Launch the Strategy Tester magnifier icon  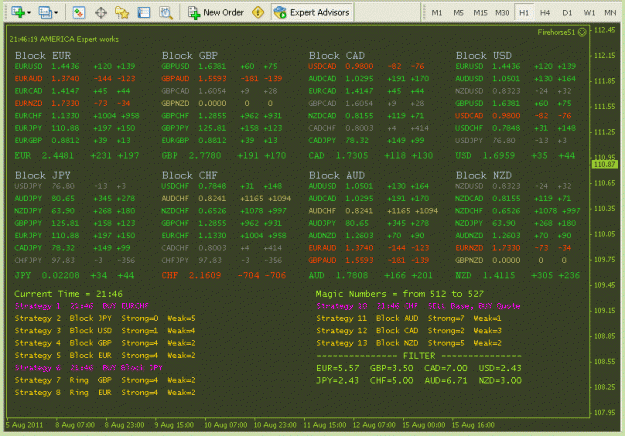pyautogui.click(x=166, y=13)
